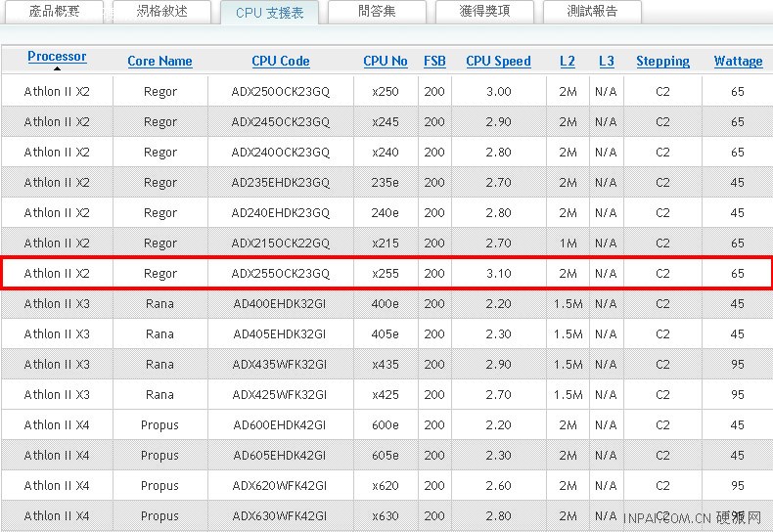Click the 3.00 CPU speed value
773x532 pixels.
pos(499,92)
